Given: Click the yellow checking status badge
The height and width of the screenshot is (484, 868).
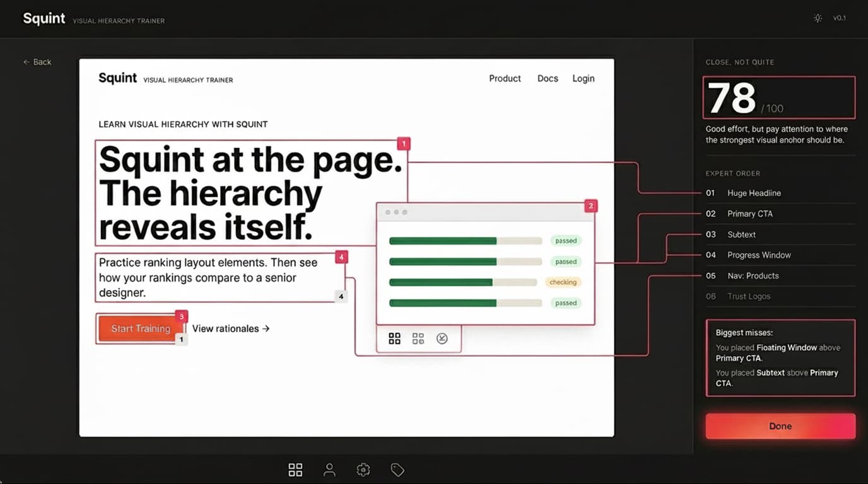Looking at the screenshot, I should (563, 282).
